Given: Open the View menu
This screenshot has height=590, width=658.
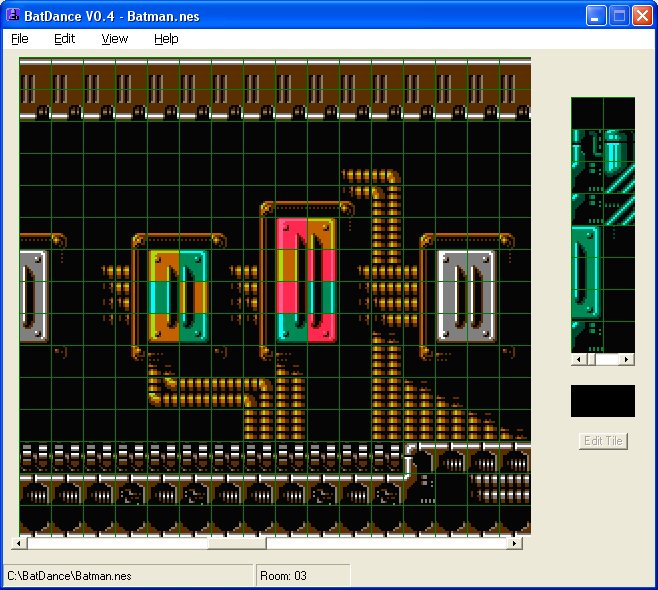Looking at the screenshot, I should coord(115,39).
